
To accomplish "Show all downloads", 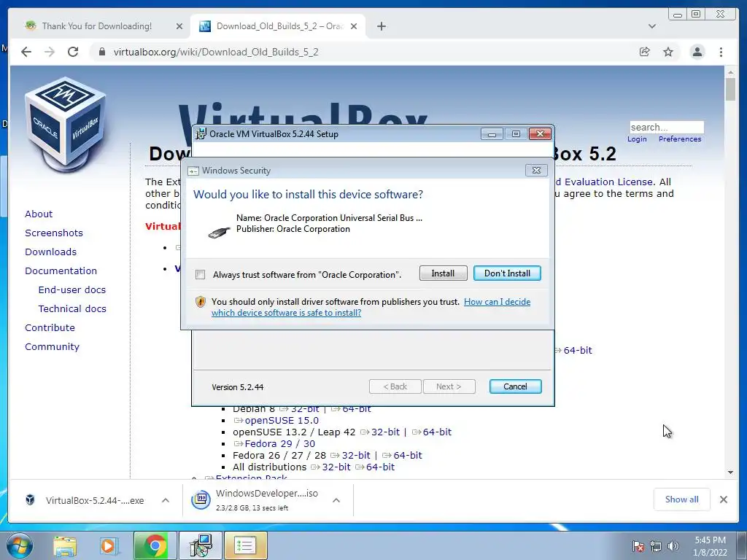I will 682,499.
